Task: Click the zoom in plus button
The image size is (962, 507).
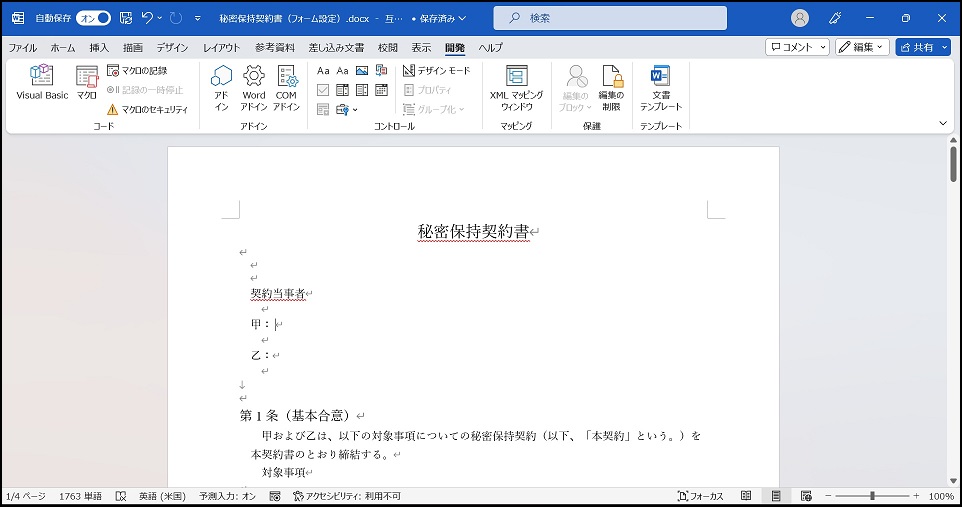Action: (x=916, y=496)
